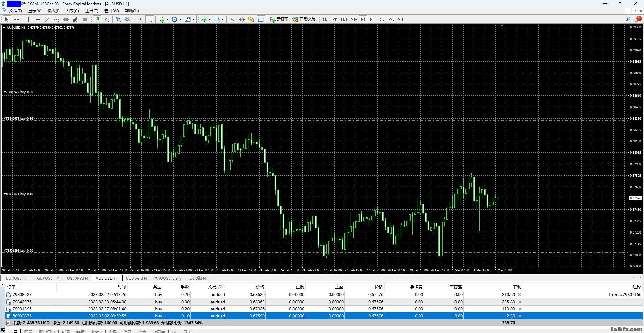
Task: Expand the periods dropdown arrow
Action: pyautogui.click(x=180, y=19)
